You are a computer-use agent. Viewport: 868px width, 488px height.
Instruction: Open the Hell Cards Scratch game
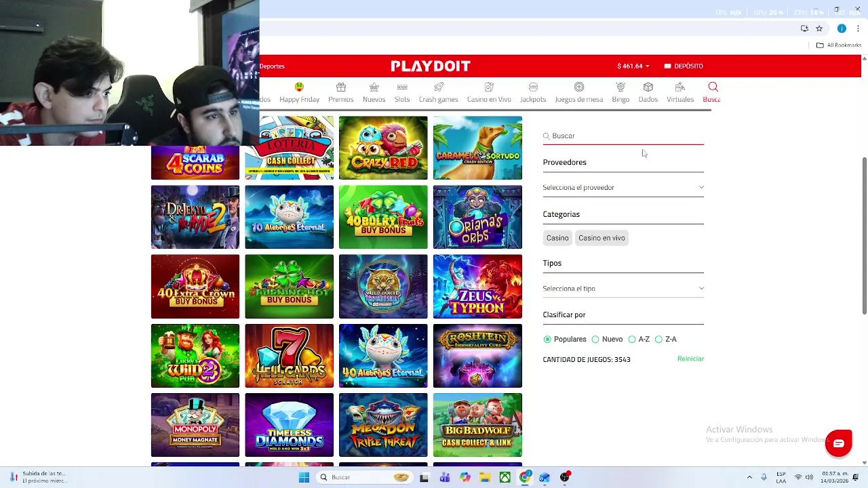(x=290, y=356)
